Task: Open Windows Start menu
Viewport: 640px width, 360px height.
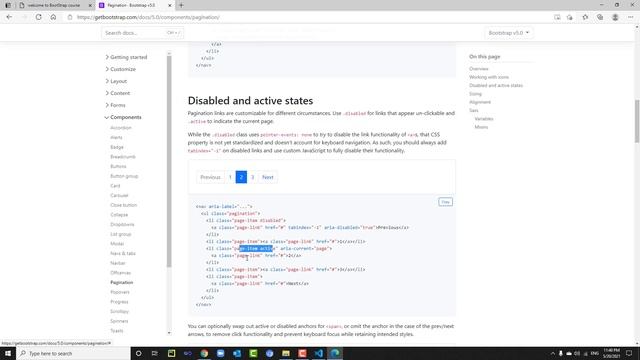Action: tap(8, 353)
